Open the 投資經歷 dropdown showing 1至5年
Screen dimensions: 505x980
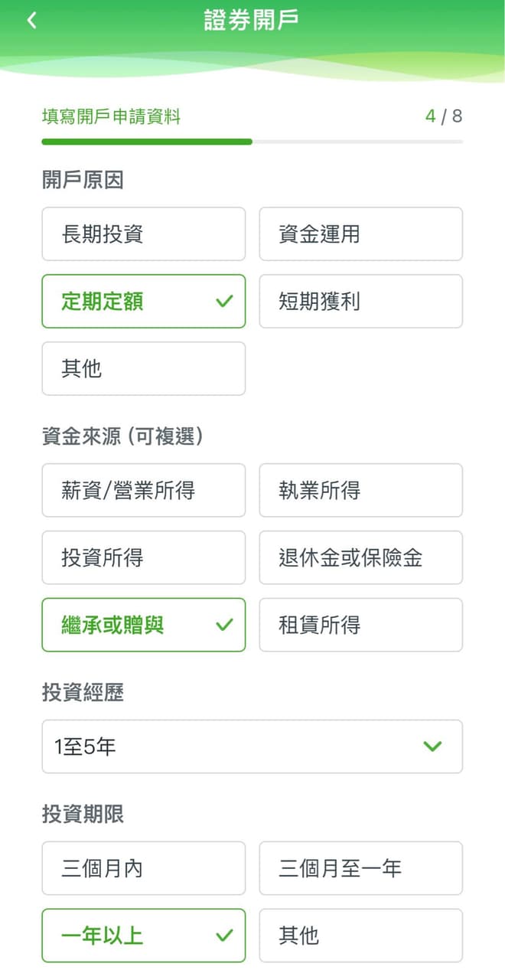pos(252,746)
